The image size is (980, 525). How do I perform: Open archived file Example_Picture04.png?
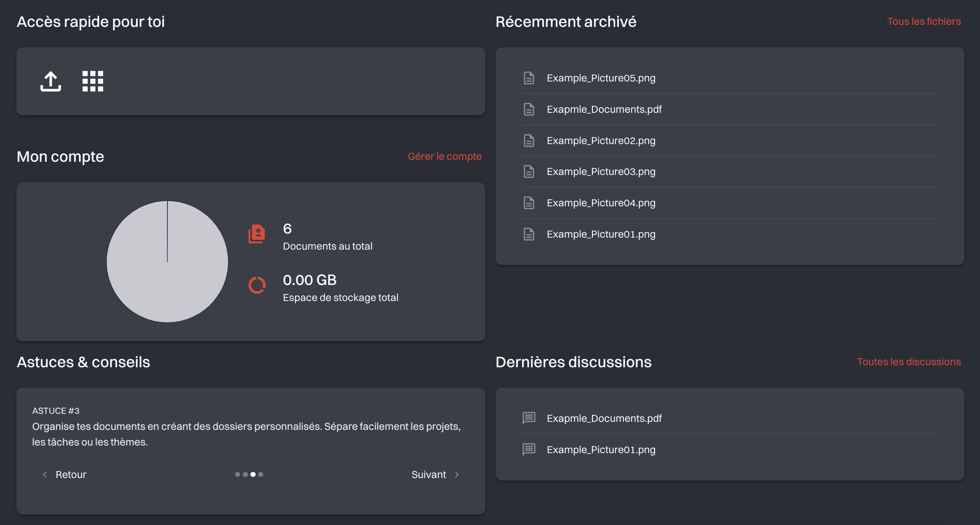tap(601, 203)
